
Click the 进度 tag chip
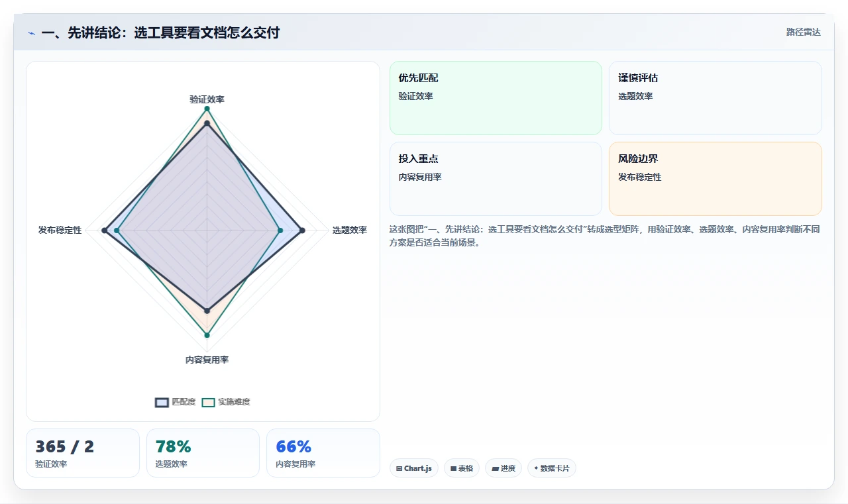[503, 468]
